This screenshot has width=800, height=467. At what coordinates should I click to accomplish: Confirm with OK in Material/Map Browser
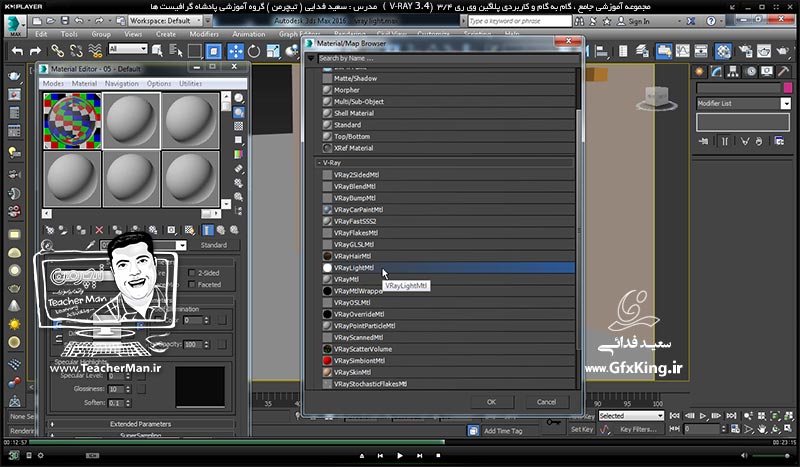[x=491, y=402]
